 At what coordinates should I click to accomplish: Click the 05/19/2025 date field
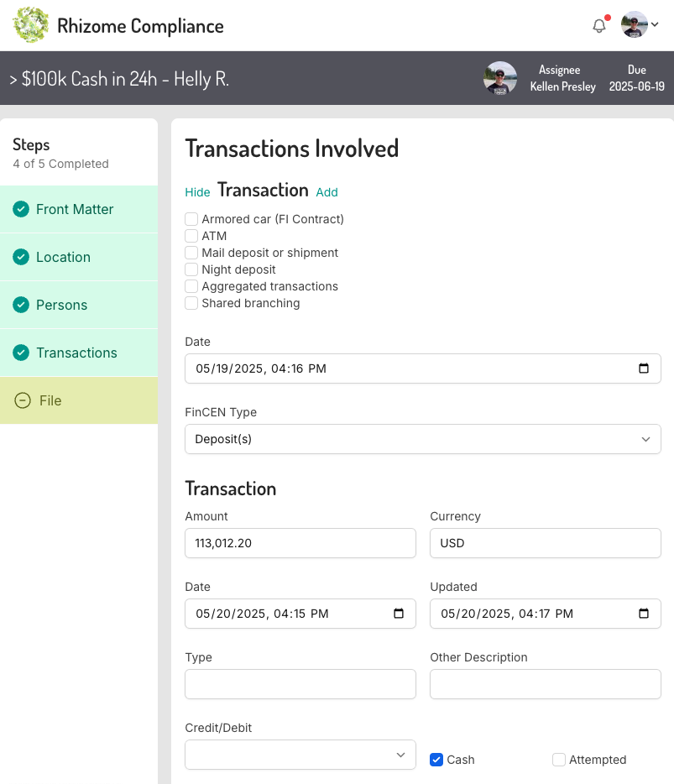[423, 368]
